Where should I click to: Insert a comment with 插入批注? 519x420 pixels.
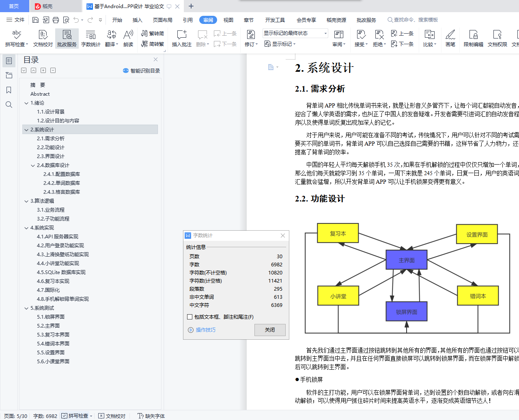pyautogui.click(x=182, y=39)
